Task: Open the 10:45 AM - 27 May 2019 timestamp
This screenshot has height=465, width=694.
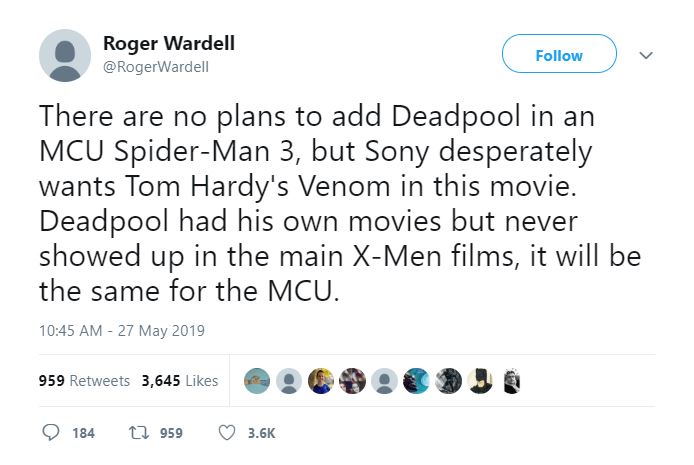Action: (x=122, y=330)
